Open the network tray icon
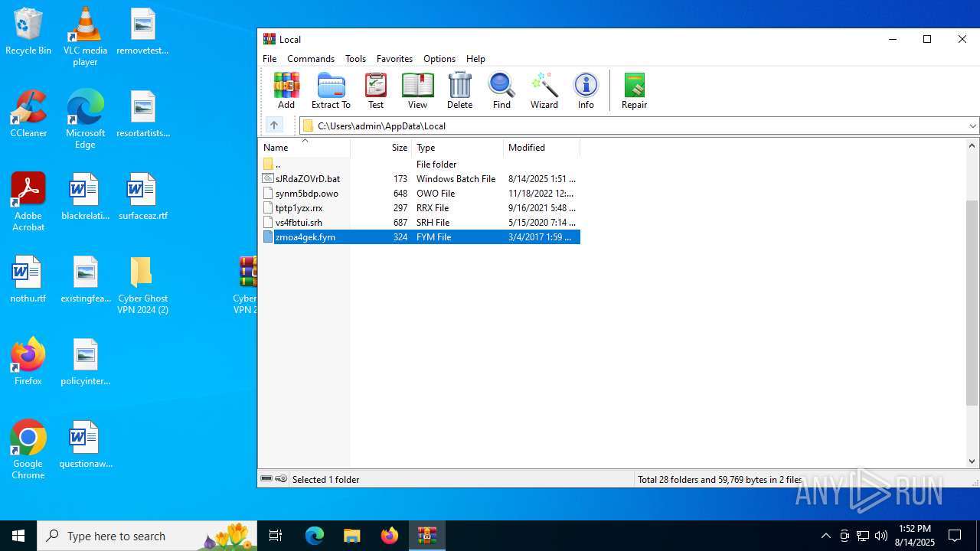The image size is (980, 551). click(863, 536)
